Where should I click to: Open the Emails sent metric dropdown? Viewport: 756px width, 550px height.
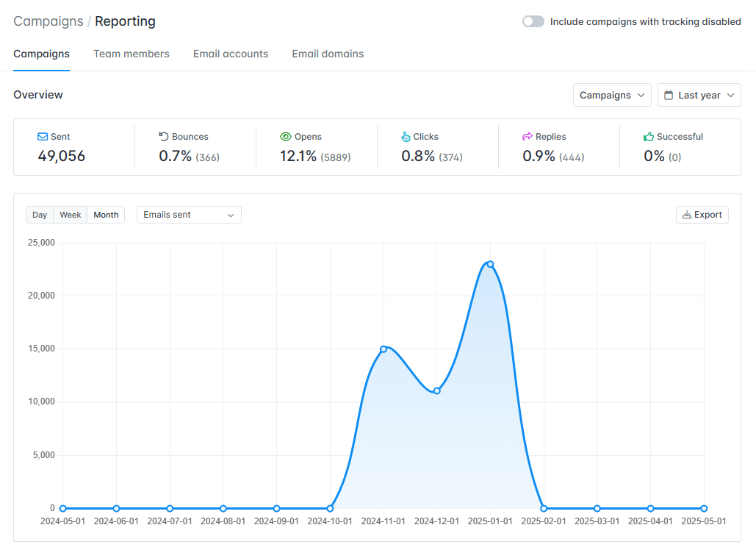tap(189, 215)
